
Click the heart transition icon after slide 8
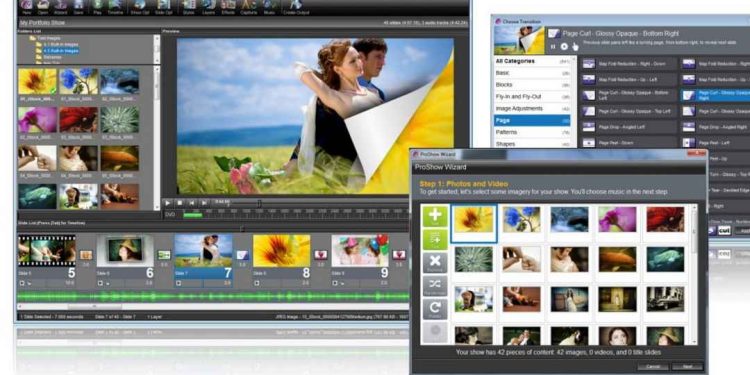(321, 255)
